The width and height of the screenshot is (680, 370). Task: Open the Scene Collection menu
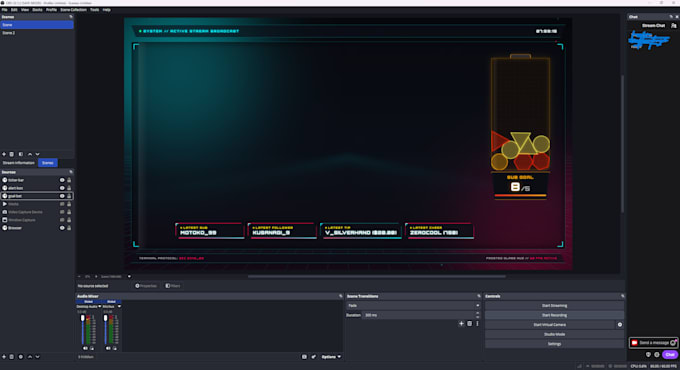click(73, 10)
